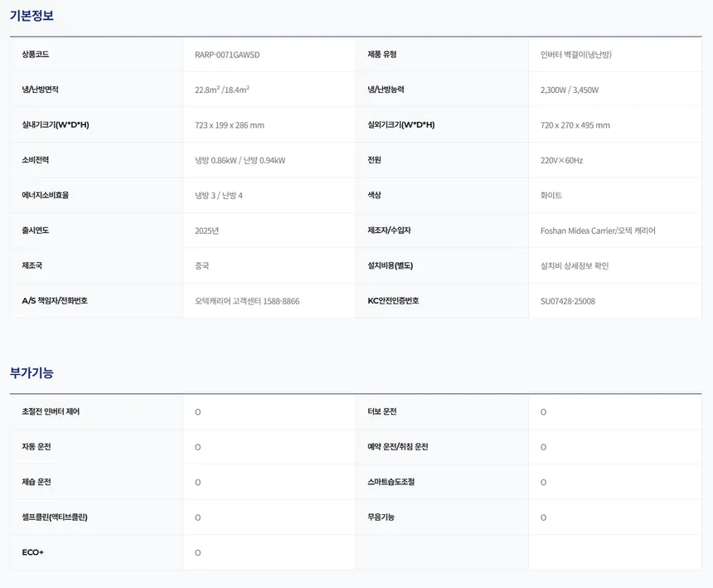Select the 냉/난방면적 label
The height and width of the screenshot is (588, 713).
point(40,90)
